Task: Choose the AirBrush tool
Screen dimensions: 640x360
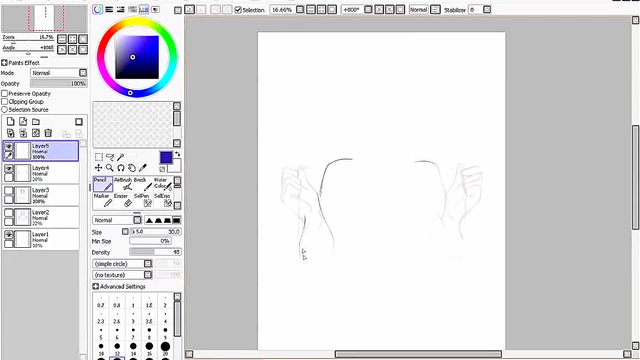Action: tap(123, 184)
